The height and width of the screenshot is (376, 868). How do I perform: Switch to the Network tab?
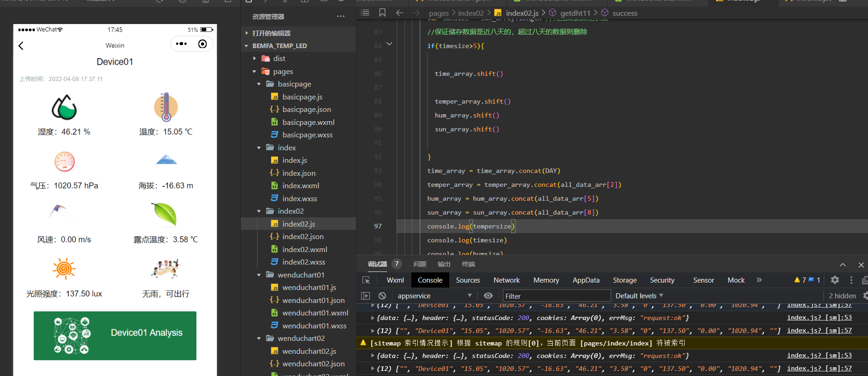coord(506,280)
